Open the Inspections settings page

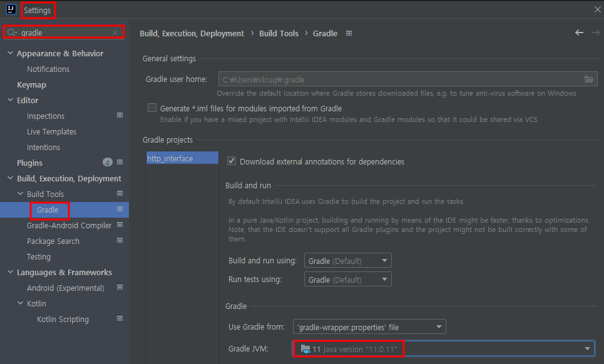[x=46, y=116]
